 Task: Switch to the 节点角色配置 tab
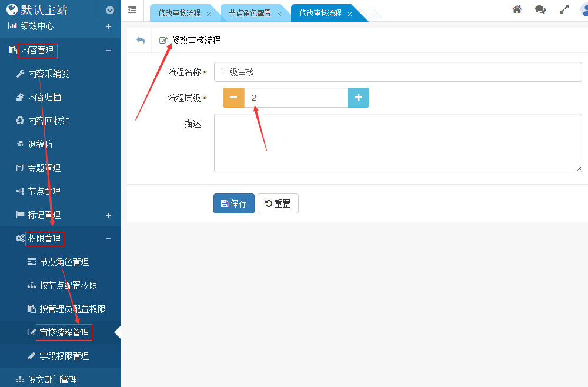250,13
